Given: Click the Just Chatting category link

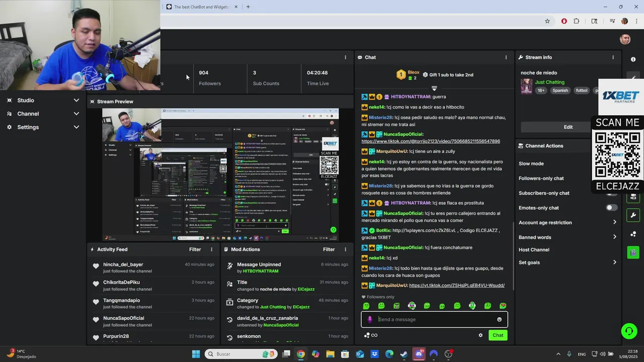Looking at the screenshot, I should point(549,82).
